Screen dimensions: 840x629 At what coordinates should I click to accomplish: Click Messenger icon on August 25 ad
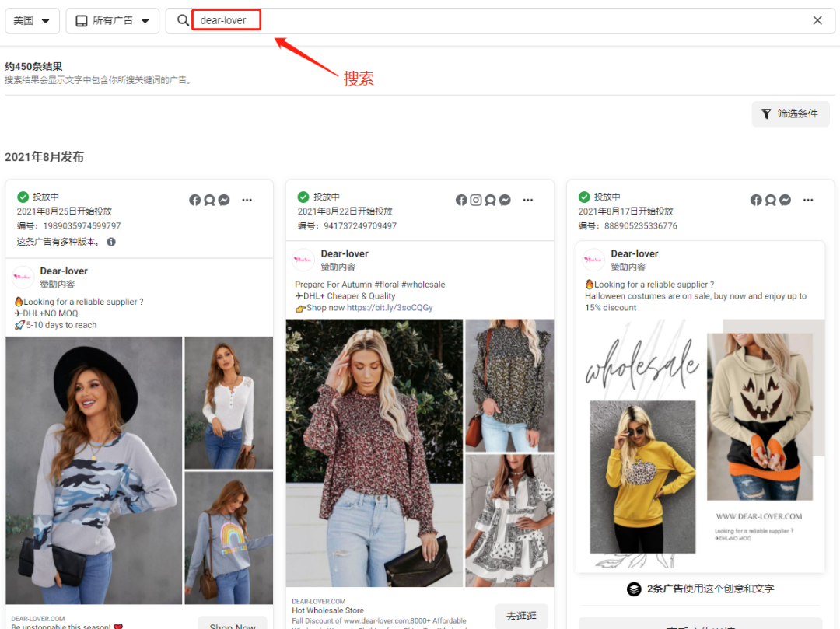224,201
